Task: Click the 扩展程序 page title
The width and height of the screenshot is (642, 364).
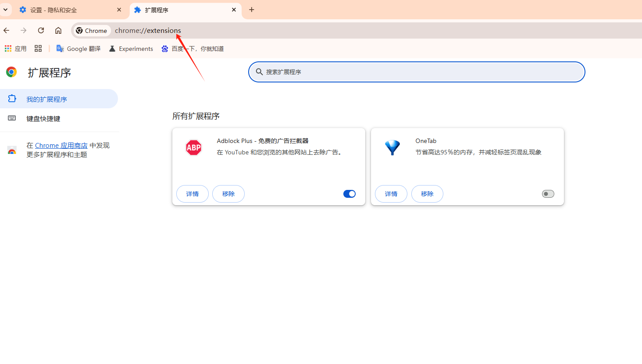Action: pos(50,73)
